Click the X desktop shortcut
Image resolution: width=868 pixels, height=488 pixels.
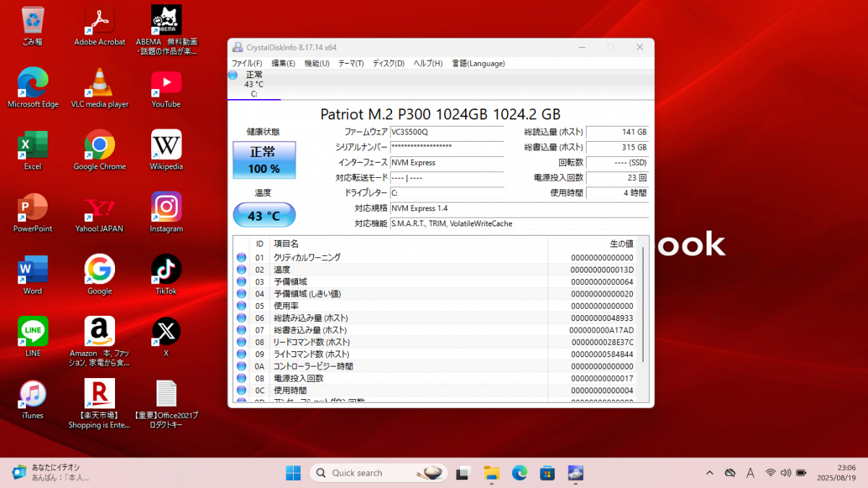(x=166, y=337)
